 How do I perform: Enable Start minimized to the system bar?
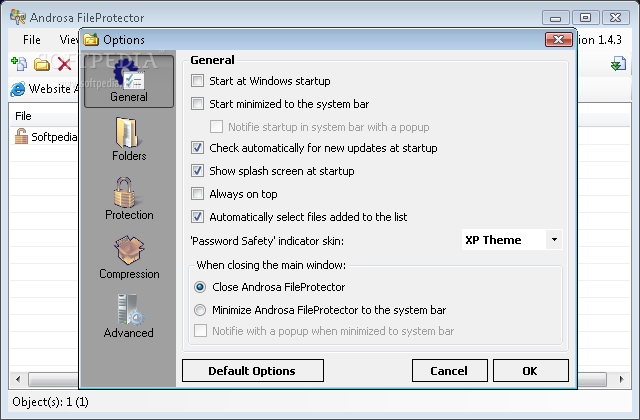point(198,104)
